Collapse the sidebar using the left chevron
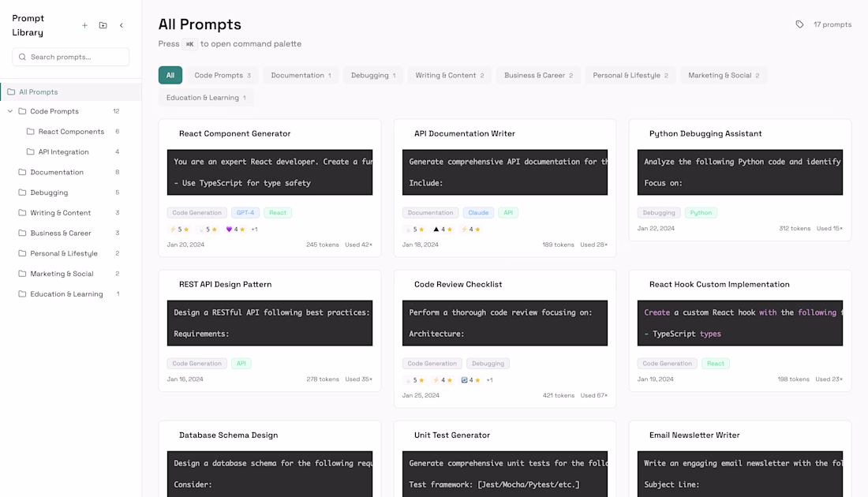The width and height of the screenshot is (868, 497). click(122, 25)
